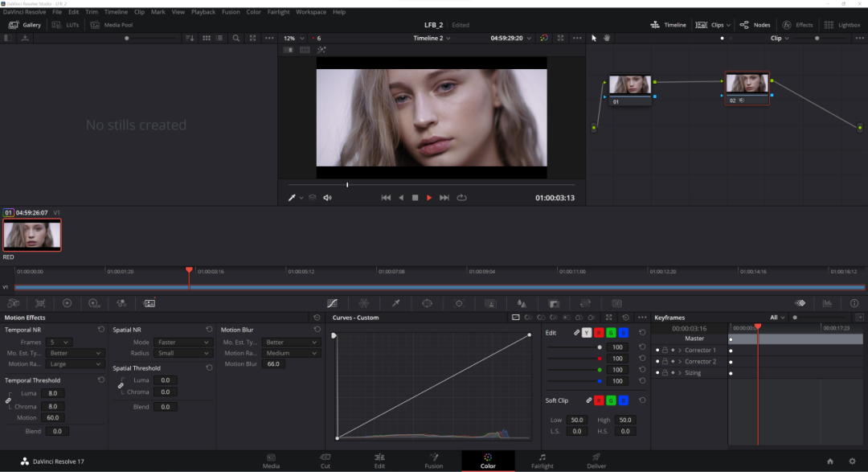Toggle Soft Clip red channel
Viewport: 868px width, 472px height.
click(x=599, y=400)
